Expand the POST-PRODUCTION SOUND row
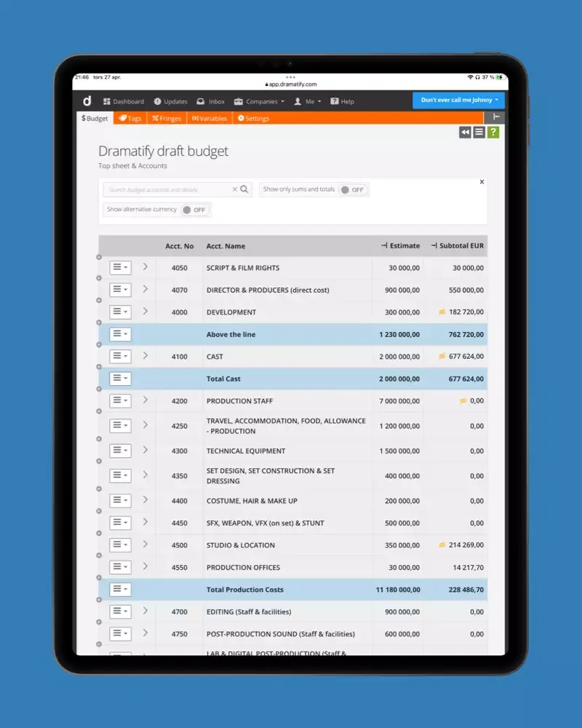This screenshot has height=728, width=582. 145,633
